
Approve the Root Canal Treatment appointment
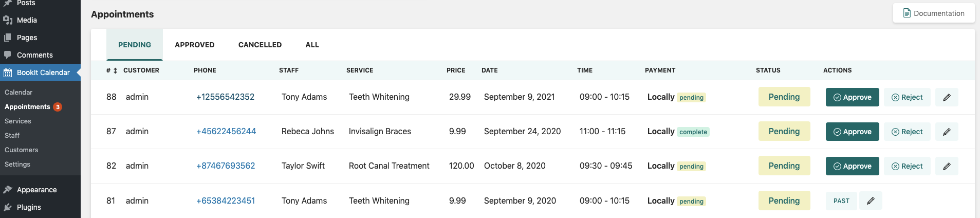[852, 166]
